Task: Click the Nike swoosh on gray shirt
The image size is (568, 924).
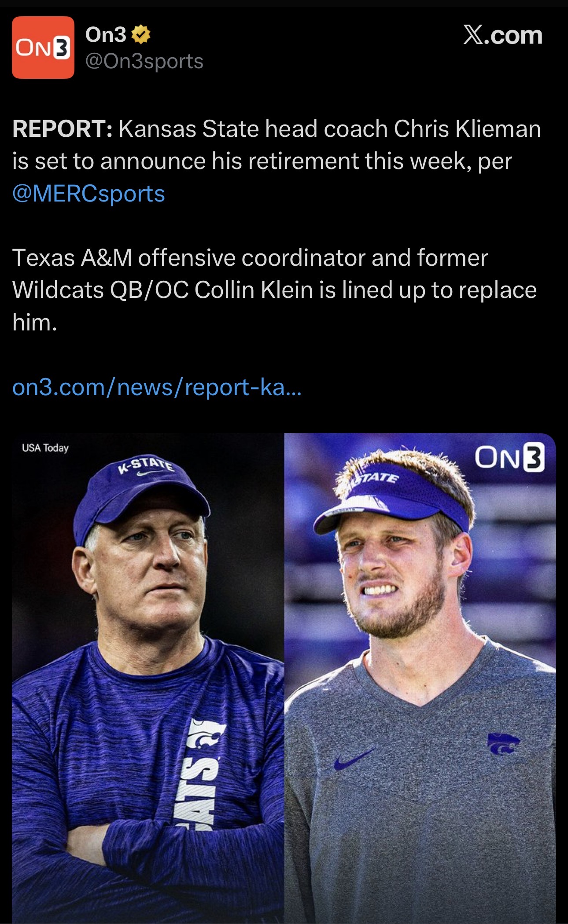Action: [354, 759]
